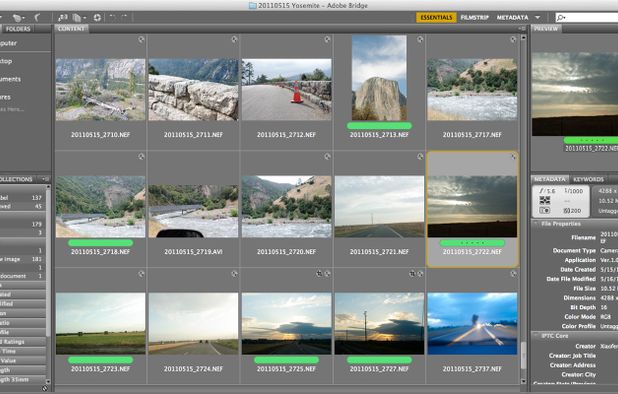Click the large preview image in Preview panel
The width and height of the screenshot is (618, 394).
575,94
